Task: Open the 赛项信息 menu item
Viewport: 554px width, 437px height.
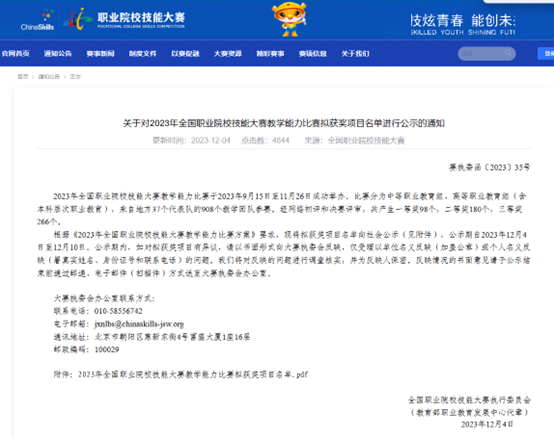Action: tap(313, 53)
